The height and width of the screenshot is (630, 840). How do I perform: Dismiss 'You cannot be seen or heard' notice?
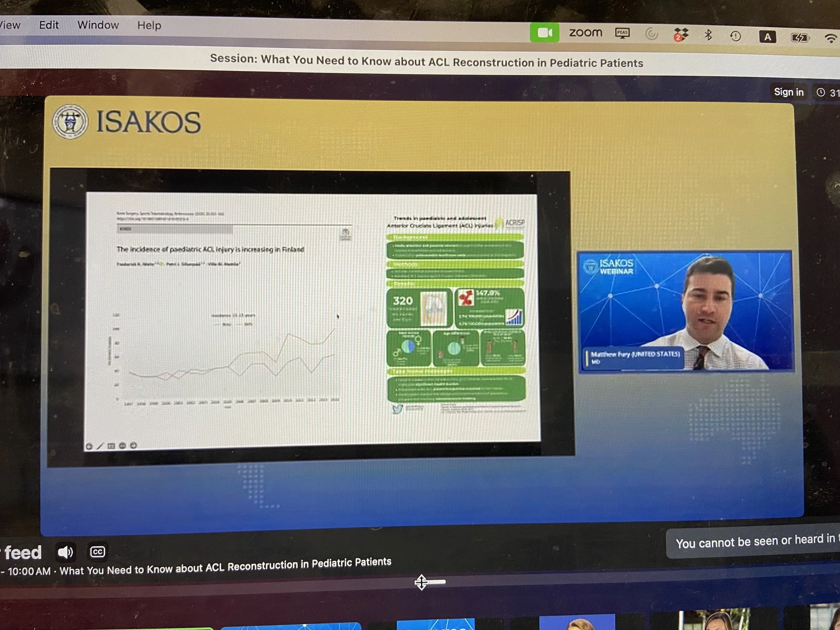coord(754,542)
